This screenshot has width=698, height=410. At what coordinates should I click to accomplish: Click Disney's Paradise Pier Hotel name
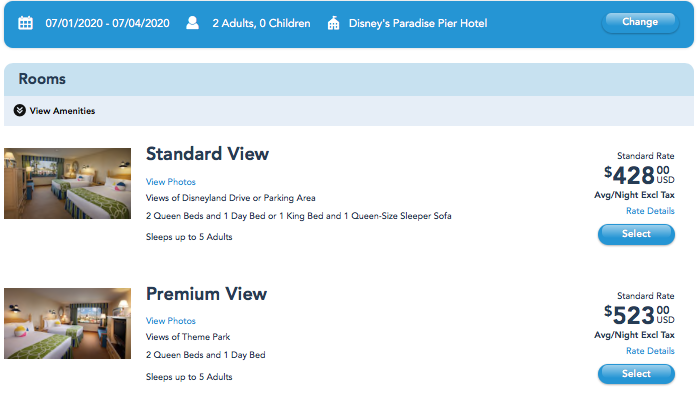[x=418, y=23]
